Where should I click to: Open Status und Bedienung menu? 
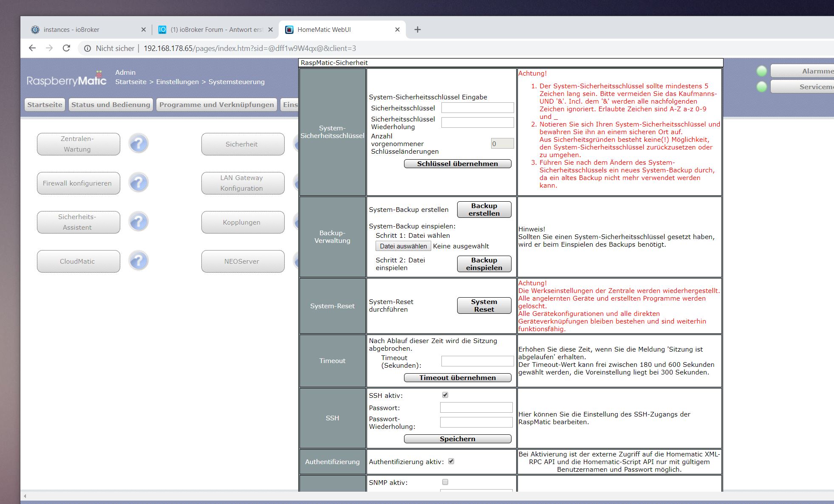(110, 104)
